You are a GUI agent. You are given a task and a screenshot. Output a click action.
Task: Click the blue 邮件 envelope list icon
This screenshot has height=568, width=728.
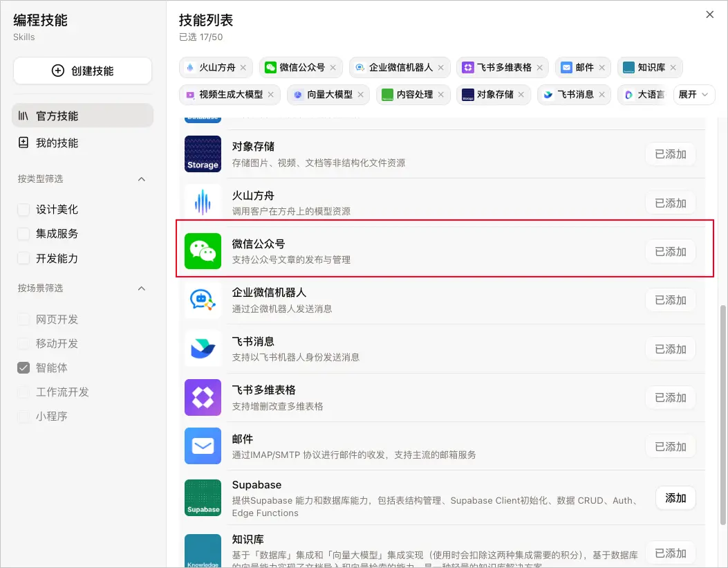[203, 446]
